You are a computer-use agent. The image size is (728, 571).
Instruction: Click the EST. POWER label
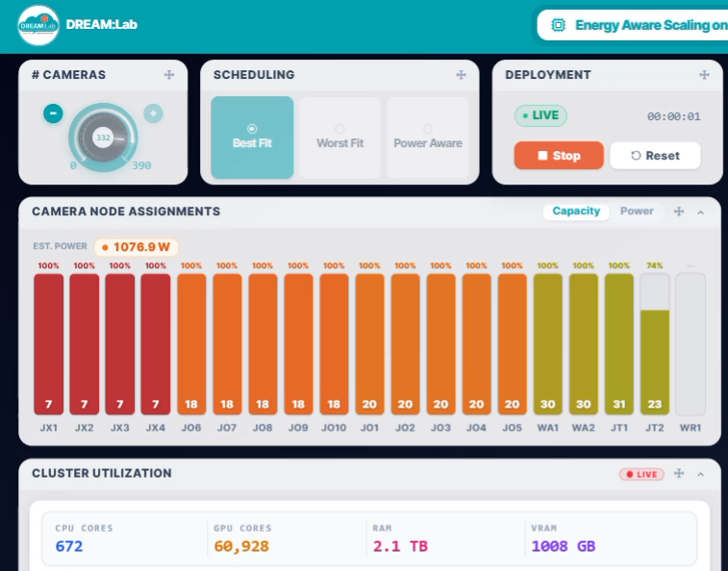click(x=60, y=246)
